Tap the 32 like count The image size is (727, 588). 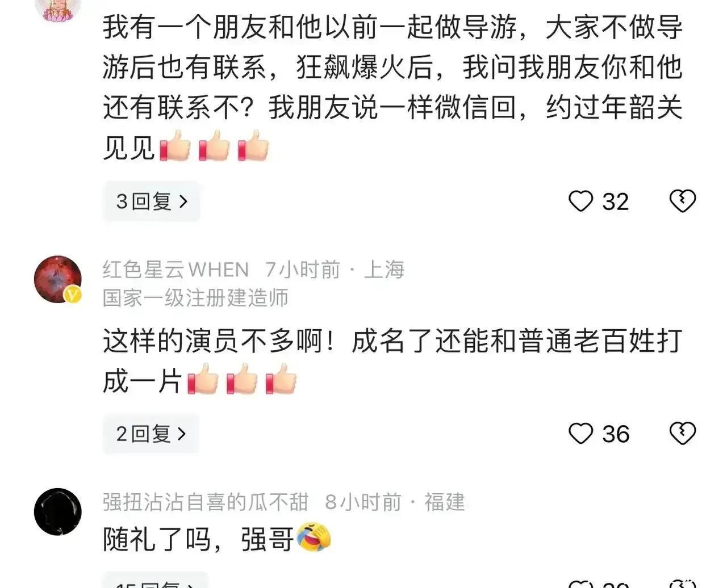pyautogui.click(x=616, y=202)
